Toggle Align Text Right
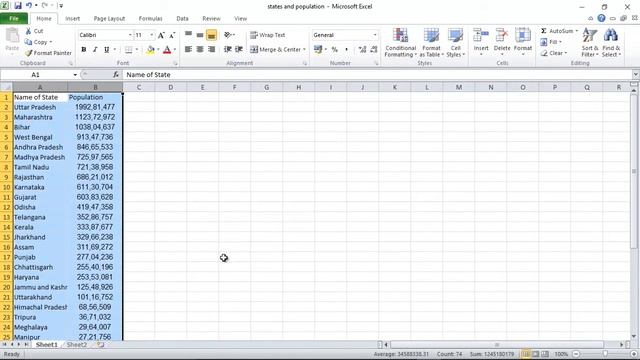This screenshot has height=360, width=640. pyautogui.click(x=211, y=49)
